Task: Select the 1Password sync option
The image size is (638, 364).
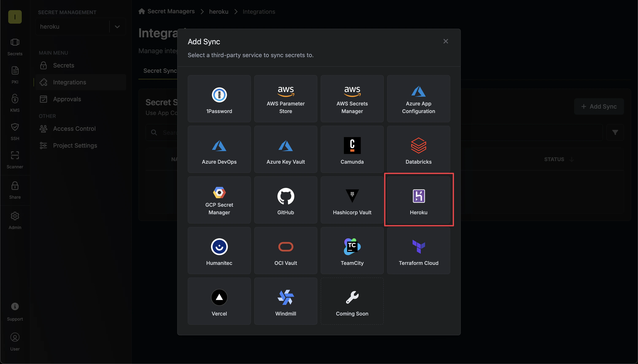Action: tap(219, 98)
